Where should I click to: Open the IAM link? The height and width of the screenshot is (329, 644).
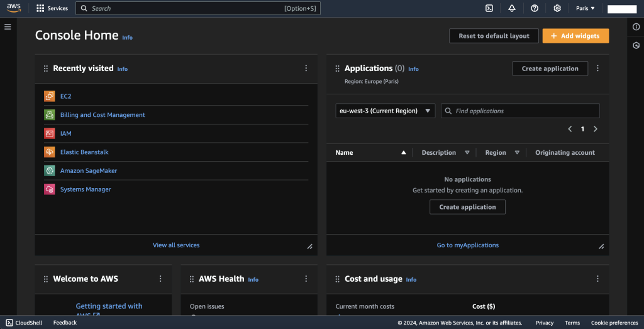65,133
